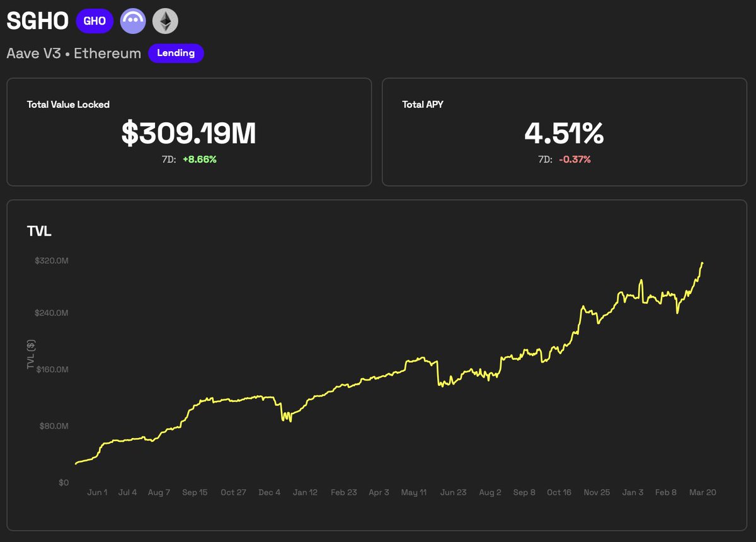Click the TVL line's latest peak point
The image size is (756, 542).
click(x=702, y=263)
